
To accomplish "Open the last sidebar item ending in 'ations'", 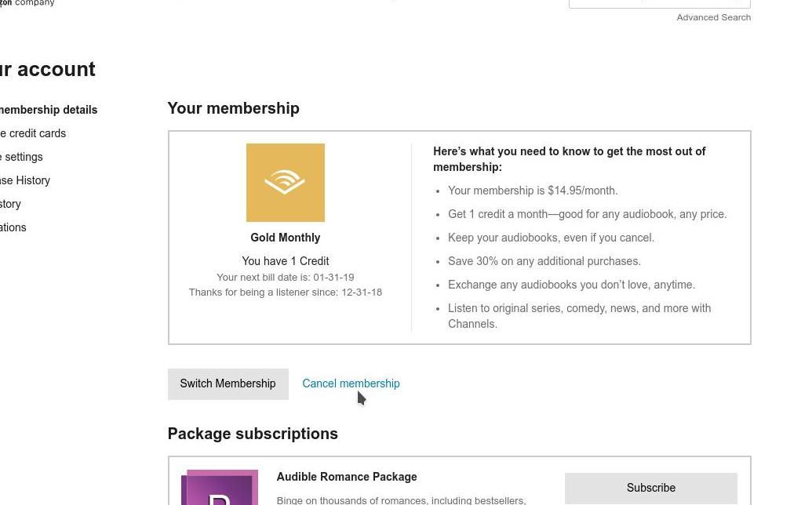I will (x=13, y=227).
